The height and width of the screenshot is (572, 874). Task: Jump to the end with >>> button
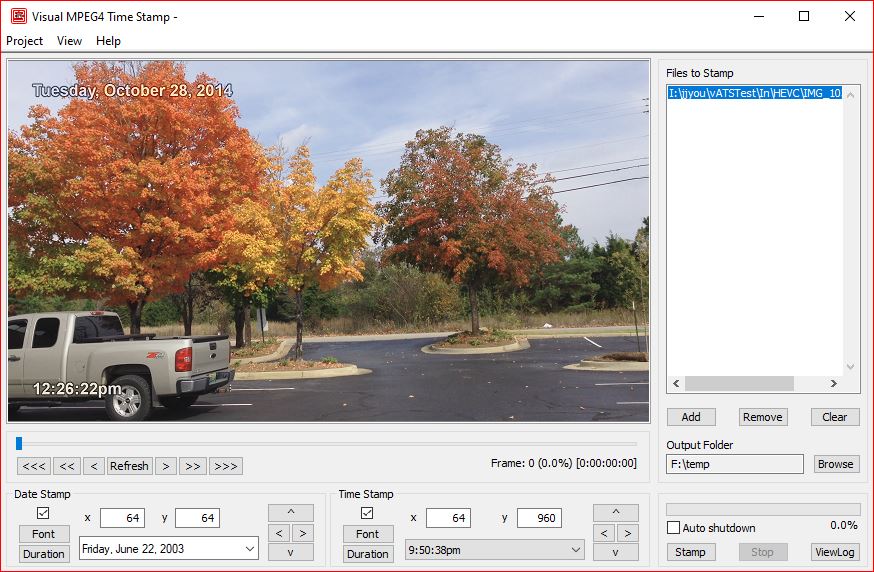click(x=225, y=466)
